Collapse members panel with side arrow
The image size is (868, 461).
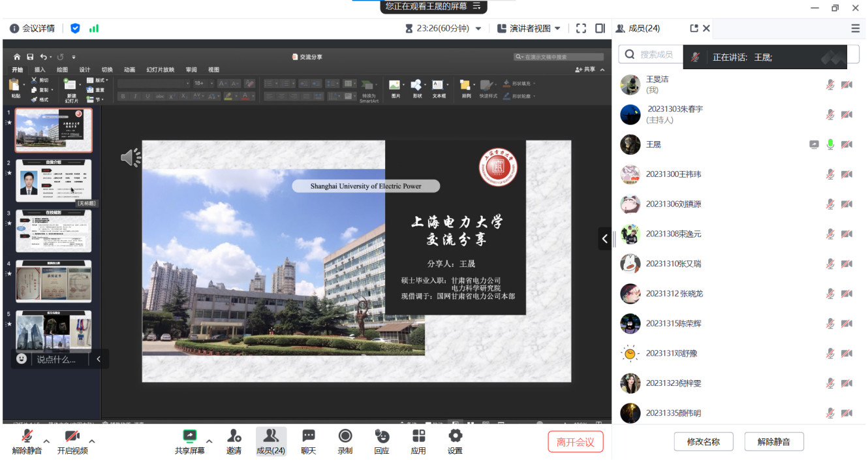[604, 238]
